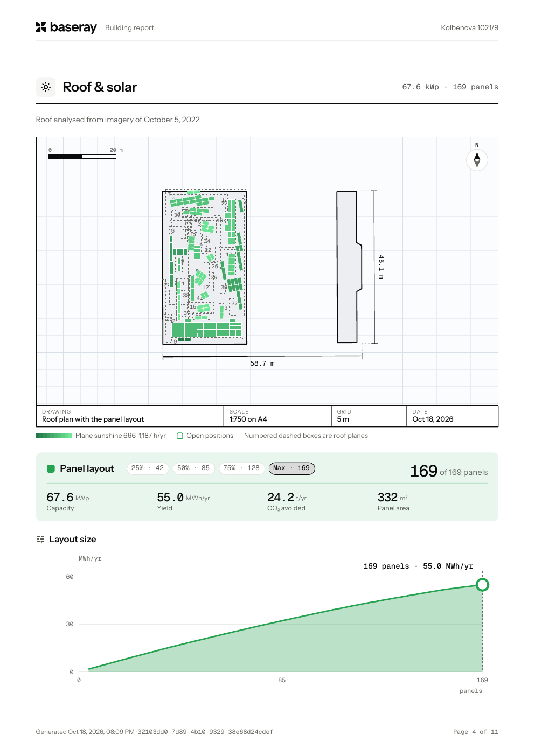Click the scale value "1:750 on A4"
Screen dimensions: 535x756
click(x=248, y=419)
